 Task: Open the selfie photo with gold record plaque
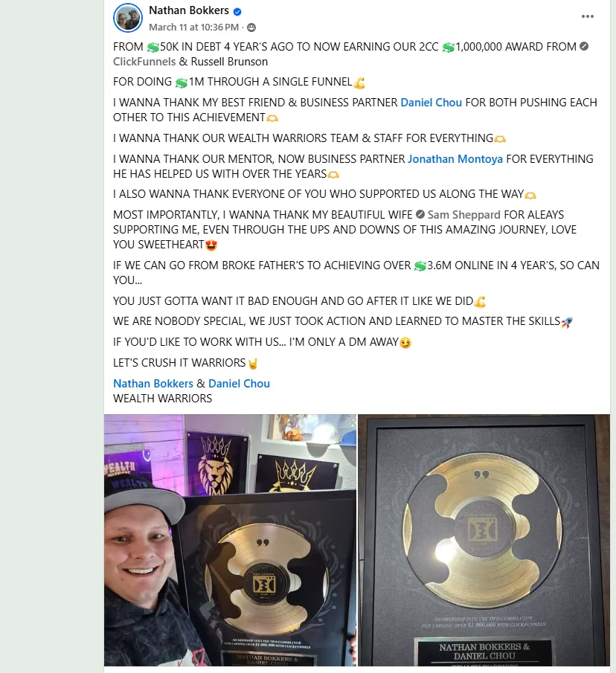pyautogui.click(x=230, y=540)
